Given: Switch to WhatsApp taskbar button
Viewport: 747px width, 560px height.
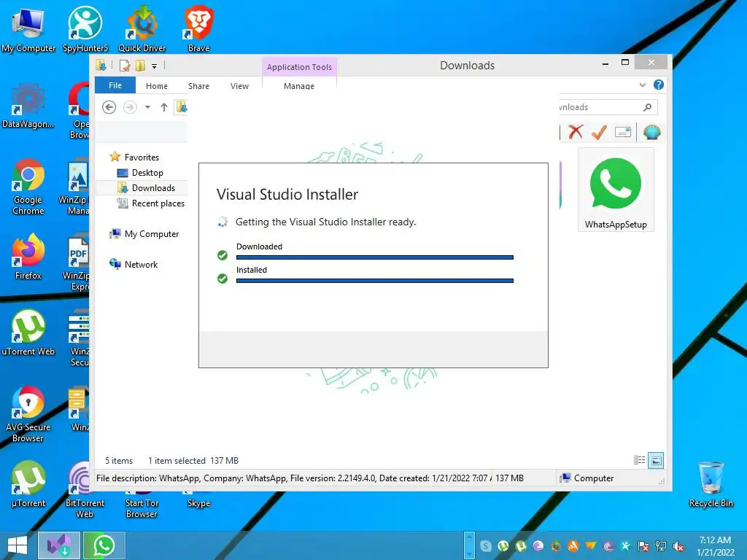Looking at the screenshot, I should [104, 545].
